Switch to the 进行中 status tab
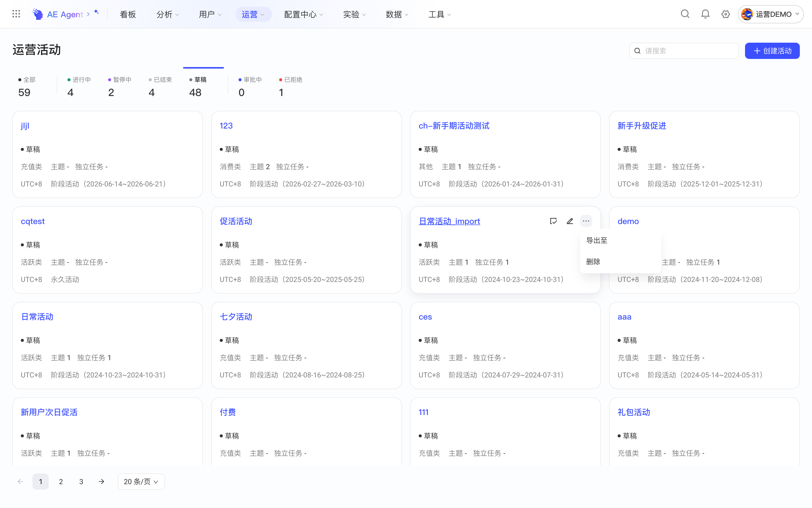 click(79, 87)
